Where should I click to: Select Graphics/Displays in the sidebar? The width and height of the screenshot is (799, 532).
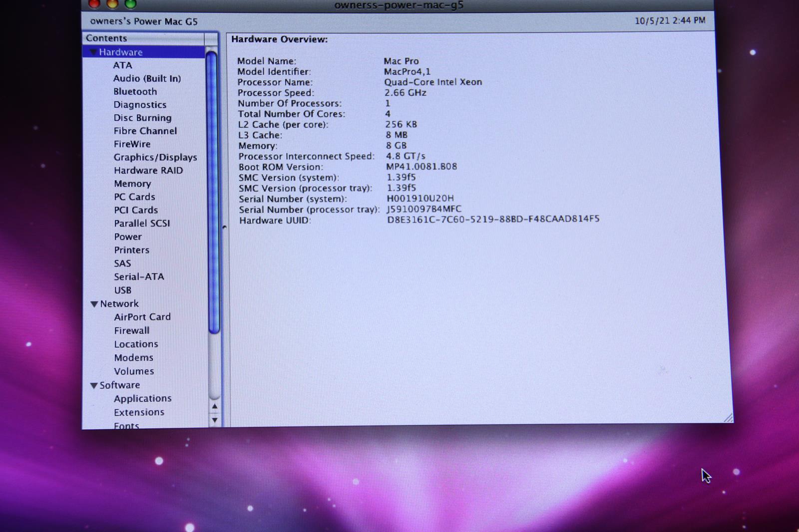[155, 157]
